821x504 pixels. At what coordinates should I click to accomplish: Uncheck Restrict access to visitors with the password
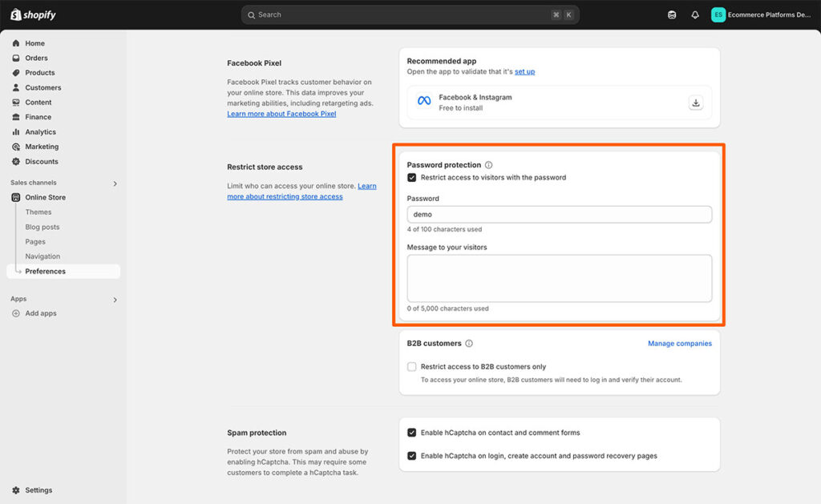[412, 178]
